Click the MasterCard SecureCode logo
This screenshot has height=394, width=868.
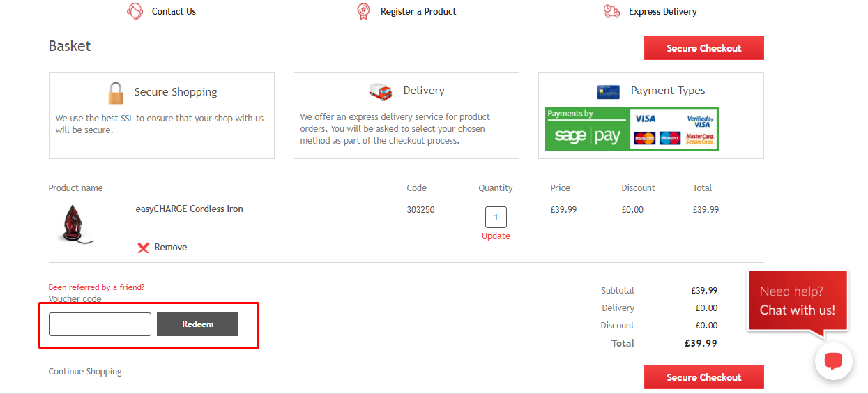click(x=700, y=138)
